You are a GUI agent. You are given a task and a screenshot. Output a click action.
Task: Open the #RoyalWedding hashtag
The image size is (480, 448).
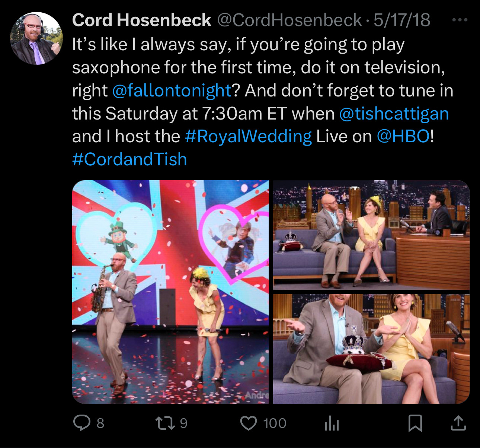point(248,136)
